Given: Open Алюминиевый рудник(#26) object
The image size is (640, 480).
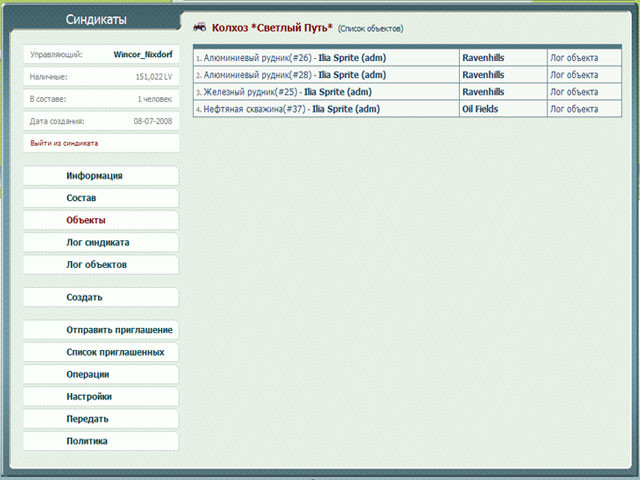Looking at the screenshot, I should pyautogui.click(x=258, y=58).
